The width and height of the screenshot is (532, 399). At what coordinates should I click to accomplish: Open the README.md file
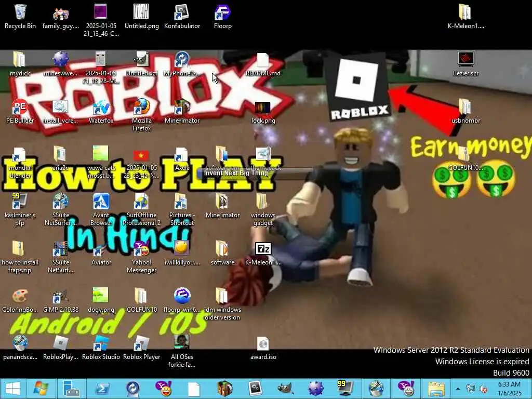[x=263, y=64]
